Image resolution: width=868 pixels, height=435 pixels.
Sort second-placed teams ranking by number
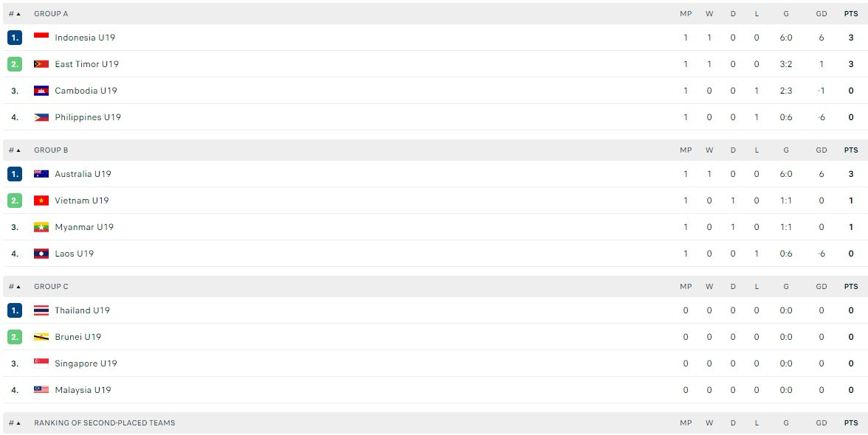point(15,423)
